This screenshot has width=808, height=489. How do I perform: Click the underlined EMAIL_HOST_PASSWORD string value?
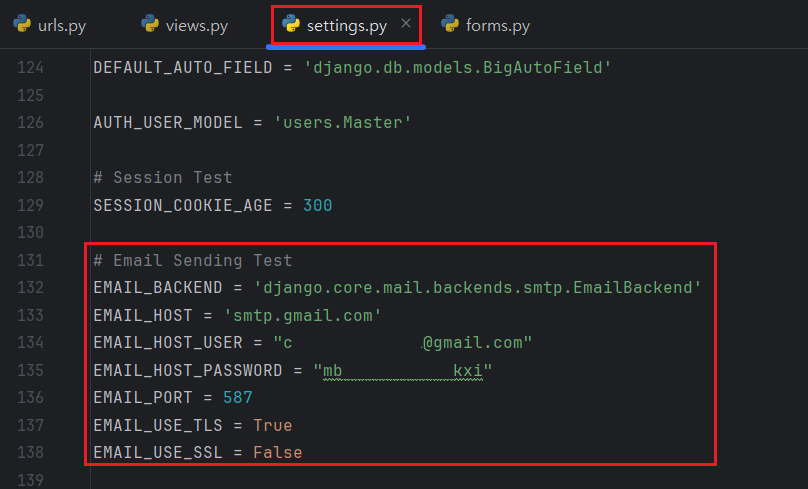[x=403, y=370]
